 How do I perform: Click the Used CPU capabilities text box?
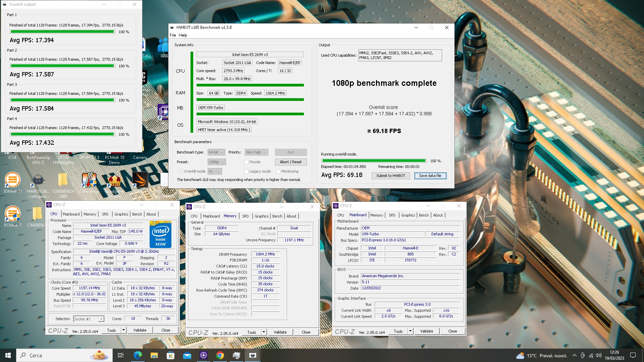[400, 55]
